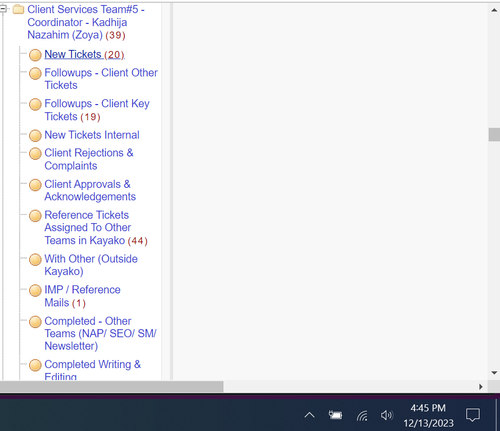Open the taskbar clock showing 4:45 PM
The width and height of the screenshot is (500, 431).
click(428, 415)
